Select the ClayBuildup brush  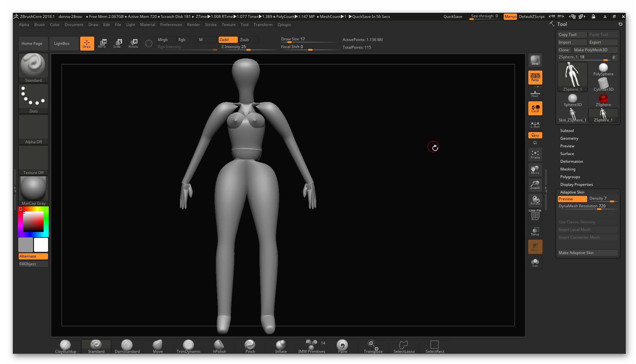coord(65,346)
